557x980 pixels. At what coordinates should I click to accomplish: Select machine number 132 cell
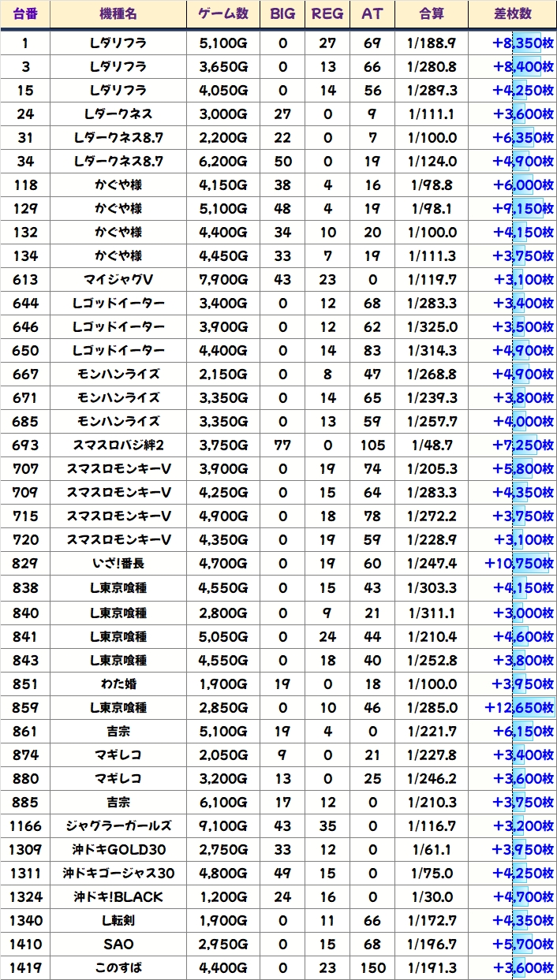(x=25, y=232)
